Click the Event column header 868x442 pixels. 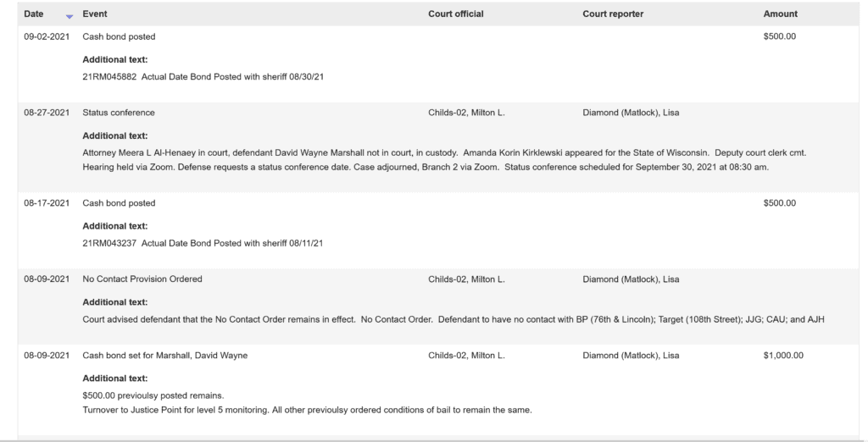coord(95,14)
